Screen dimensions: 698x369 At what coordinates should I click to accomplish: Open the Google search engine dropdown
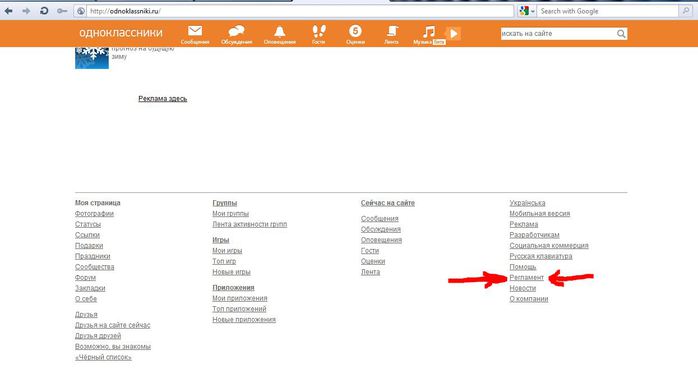(x=527, y=11)
